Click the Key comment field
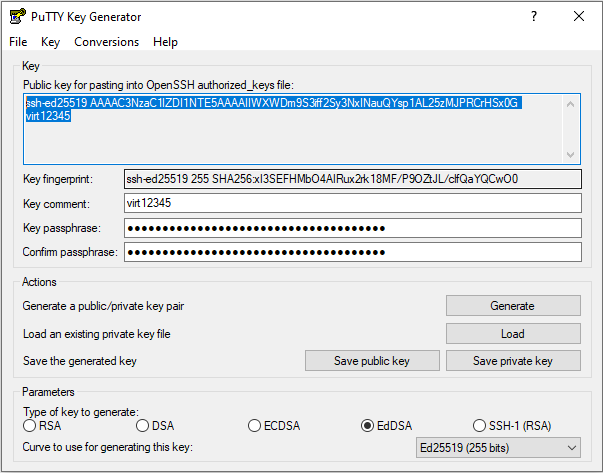Viewport: 603px width, 473px height. [x=351, y=203]
